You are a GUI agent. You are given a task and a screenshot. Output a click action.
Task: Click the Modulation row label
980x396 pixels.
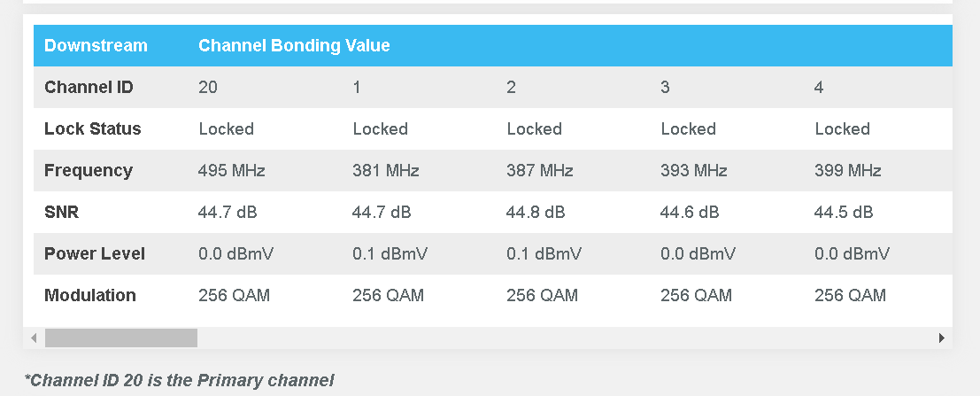click(90, 295)
